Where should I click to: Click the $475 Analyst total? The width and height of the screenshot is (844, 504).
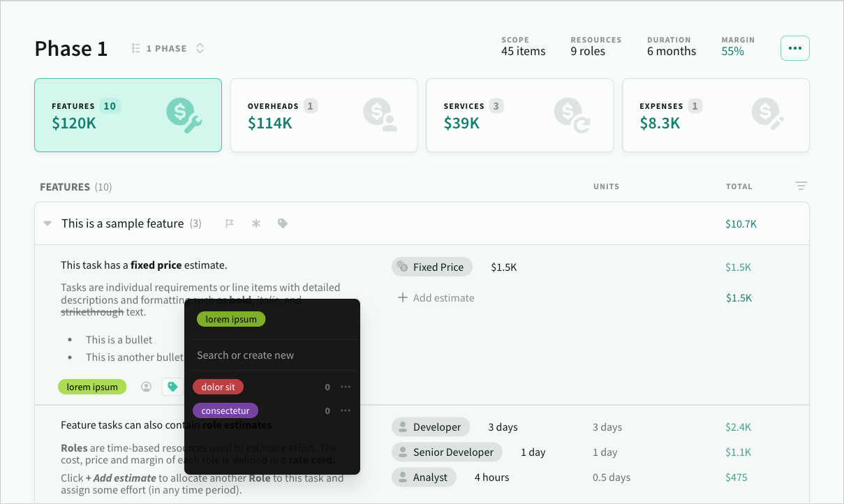tap(736, 477)
